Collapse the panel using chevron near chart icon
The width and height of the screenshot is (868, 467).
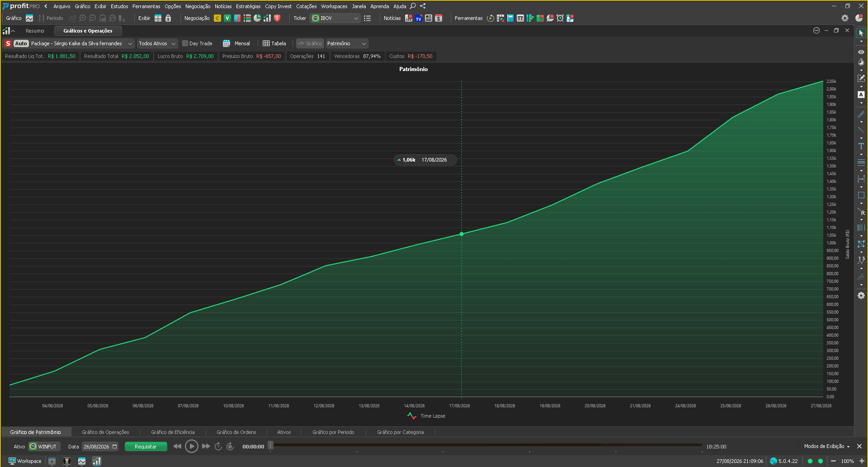tap(13, 31)
